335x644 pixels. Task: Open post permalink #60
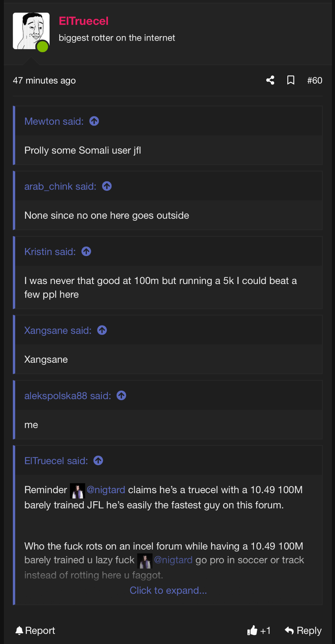click(314, 80)
